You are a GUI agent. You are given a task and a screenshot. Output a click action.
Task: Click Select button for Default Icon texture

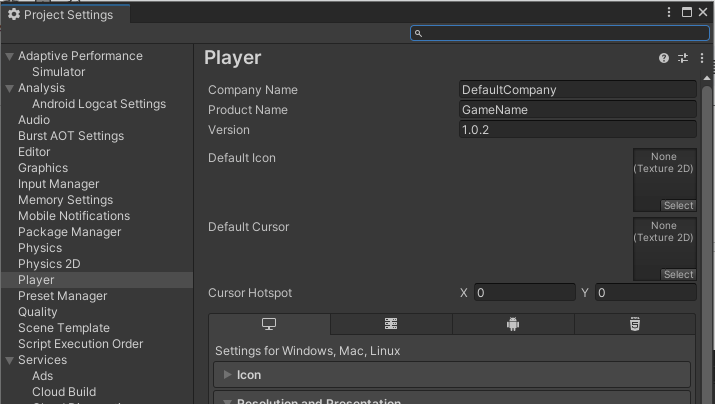[678, 206]
